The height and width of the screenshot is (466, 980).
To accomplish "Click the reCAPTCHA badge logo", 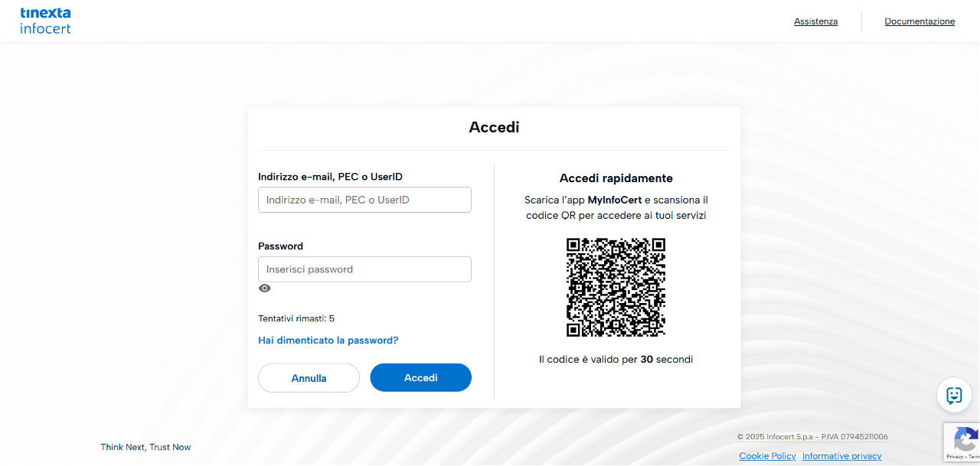I will coord(966,440).
